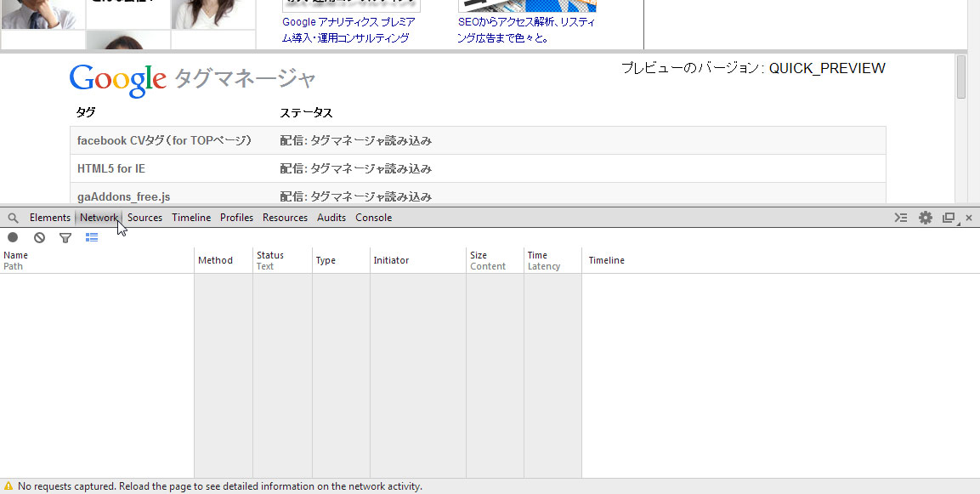Select the HTML5 for IE row

(479, 169)
